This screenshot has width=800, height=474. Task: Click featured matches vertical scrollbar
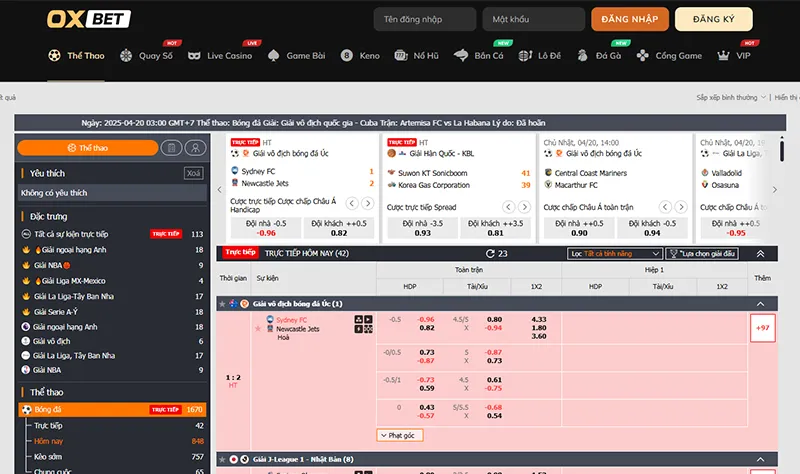[x=782, y=149]
